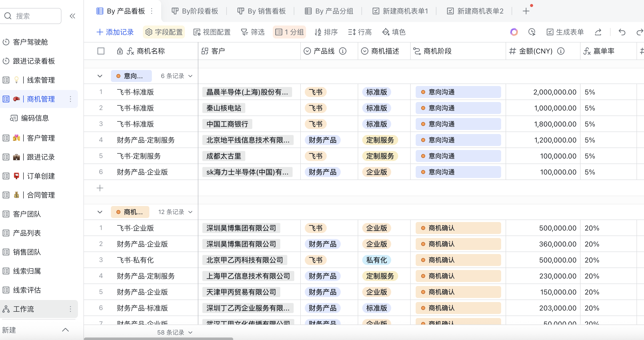The width and height of the screenshot is (644, 340).
Task: Click info icon next to 金额(CNY)
Action: click(561, 51)
